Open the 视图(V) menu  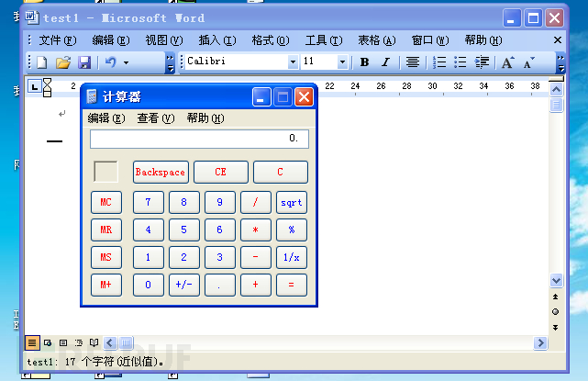tap(164, 40)
